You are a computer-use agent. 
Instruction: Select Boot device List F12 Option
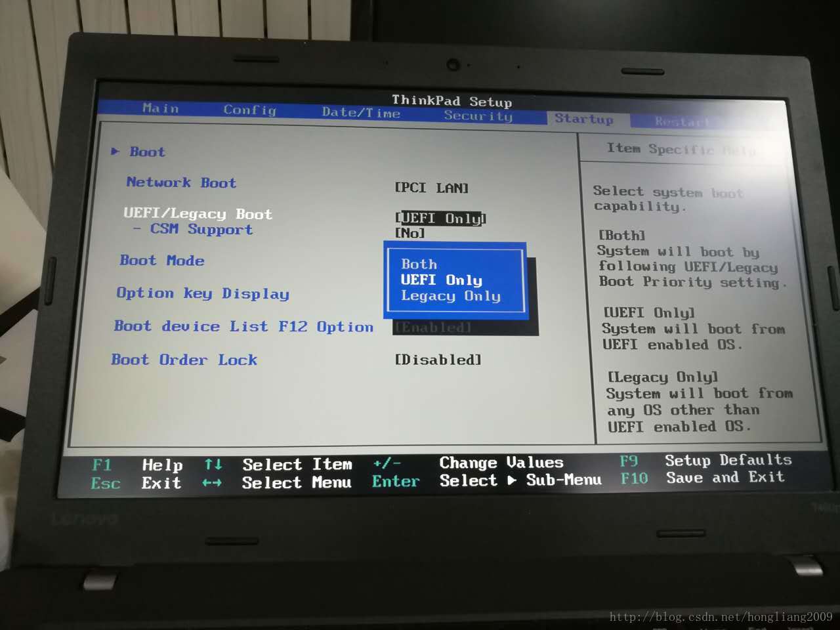coord(243,326)
